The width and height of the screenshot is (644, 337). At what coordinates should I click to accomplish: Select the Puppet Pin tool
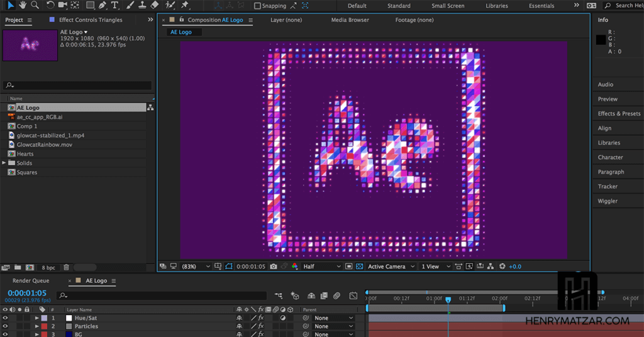[x=185, y=5]
